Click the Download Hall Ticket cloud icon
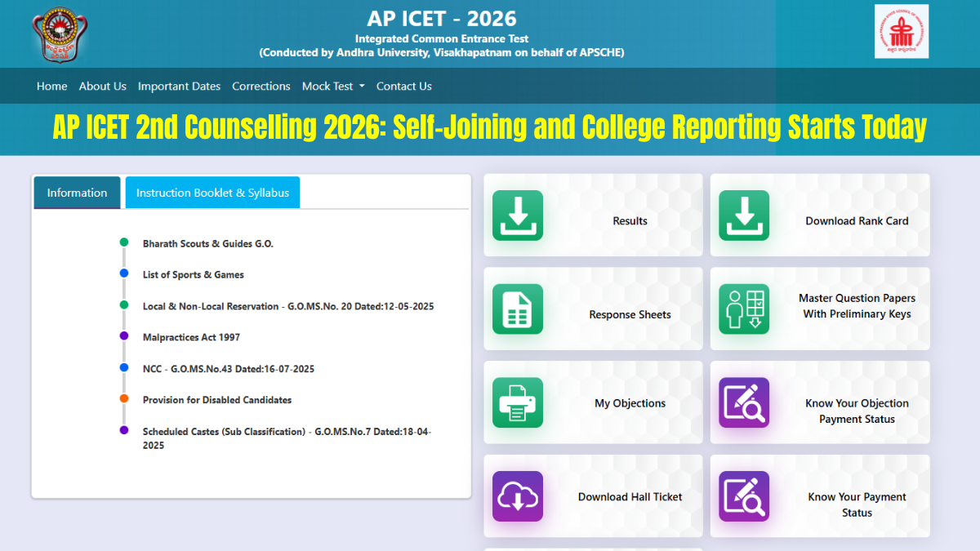The width and height of the screenshot is (980, 551). pyautogui.click(x=518, y=496)
